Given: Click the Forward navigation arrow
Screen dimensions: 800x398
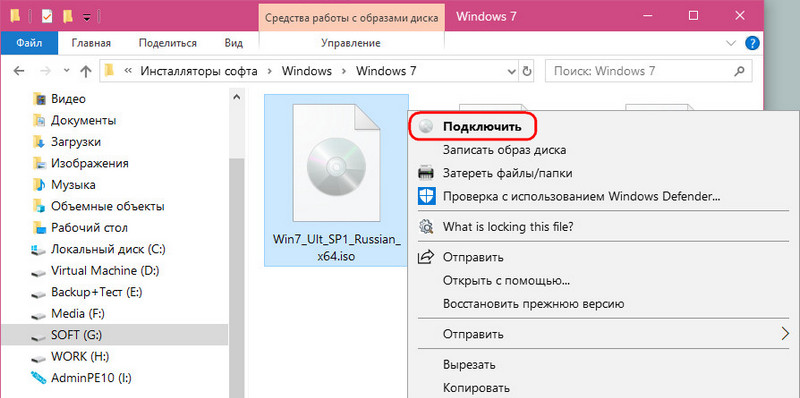Looking at the screenshot, I should [46, 71].
